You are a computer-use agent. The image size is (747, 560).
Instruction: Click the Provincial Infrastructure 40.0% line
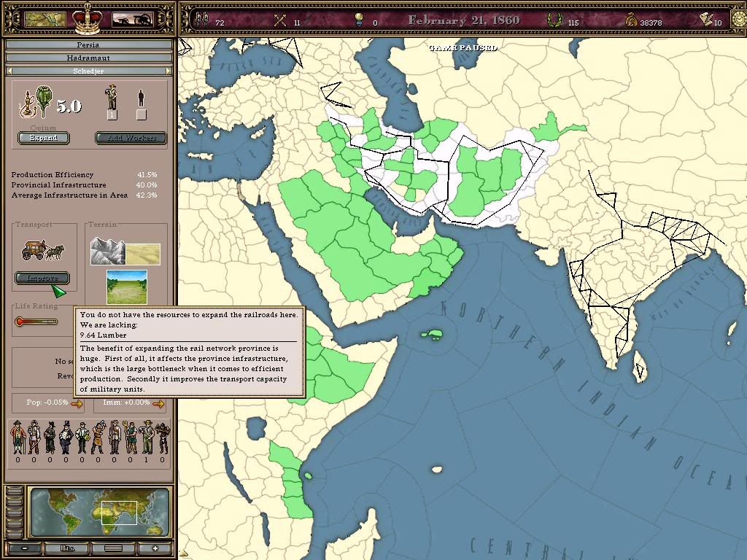pyautogui.click(x=85, y=184)
